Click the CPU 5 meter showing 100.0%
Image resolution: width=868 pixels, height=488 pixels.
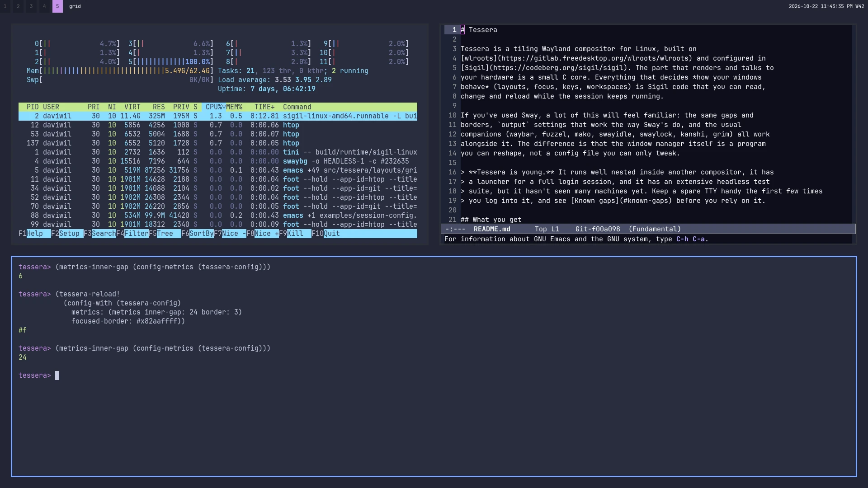coord(171,62)
